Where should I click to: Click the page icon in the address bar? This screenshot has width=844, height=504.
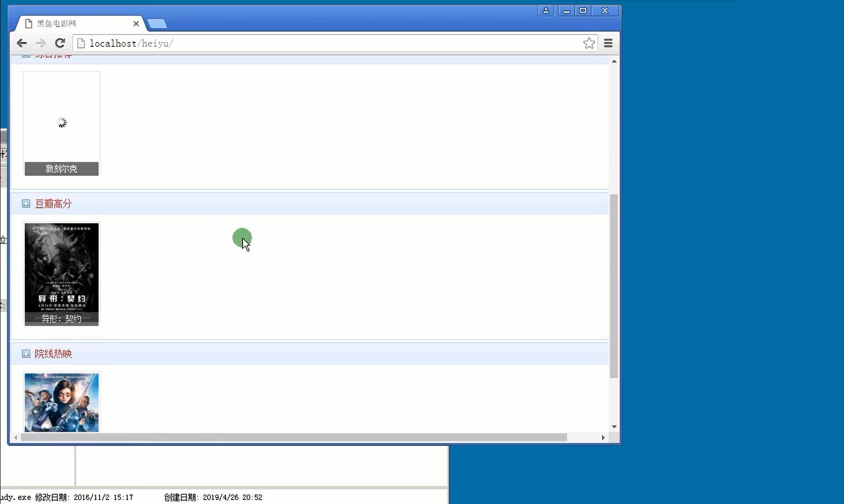click(81, 43)
